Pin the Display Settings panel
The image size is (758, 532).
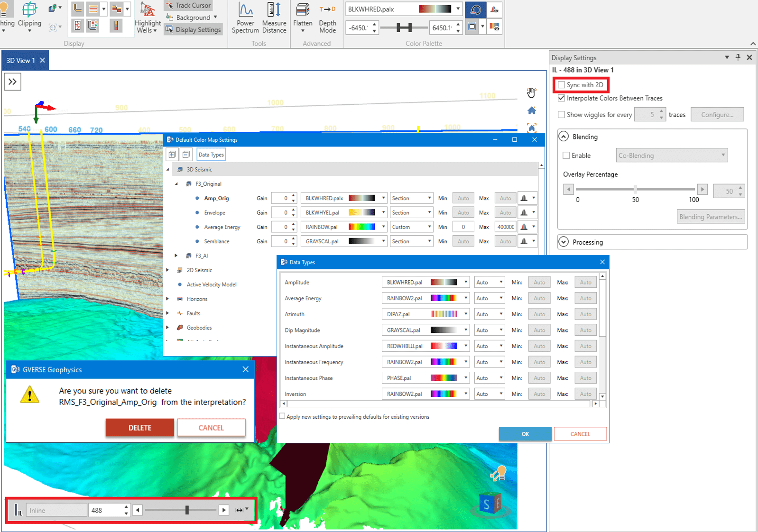tap(738, 57)
